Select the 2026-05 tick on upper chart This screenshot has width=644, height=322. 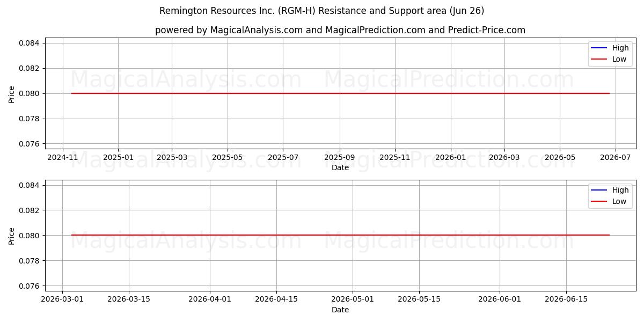tap(560, 158)
